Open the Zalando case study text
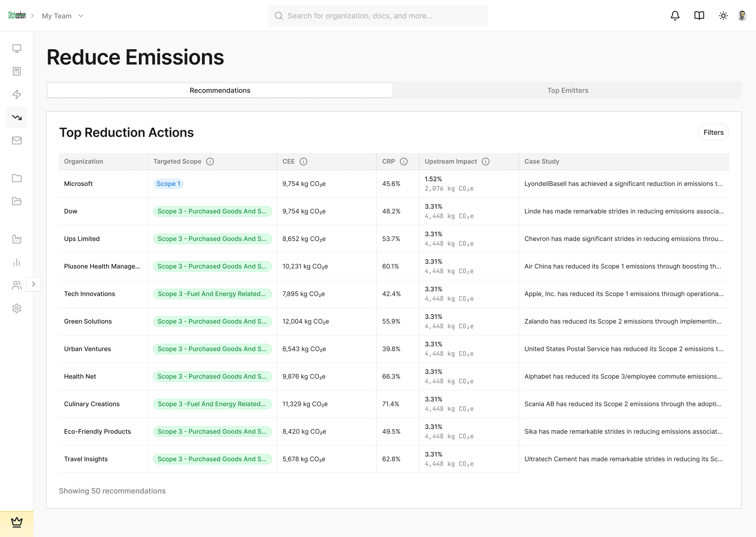 (x=623, y=321)
